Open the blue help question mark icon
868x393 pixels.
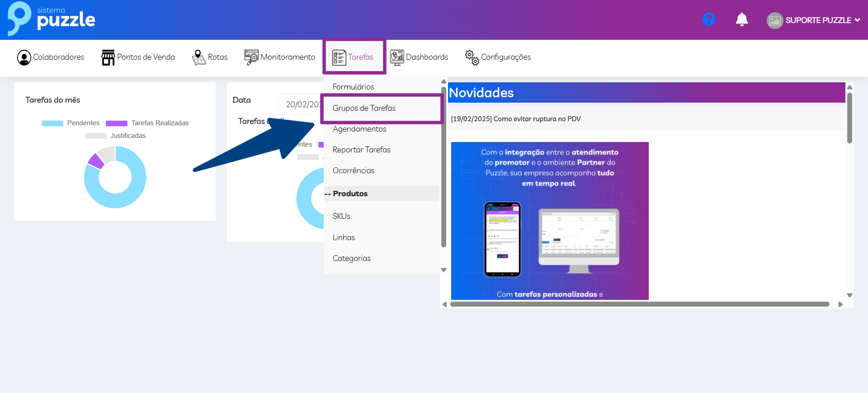click(x=708, y=19)
